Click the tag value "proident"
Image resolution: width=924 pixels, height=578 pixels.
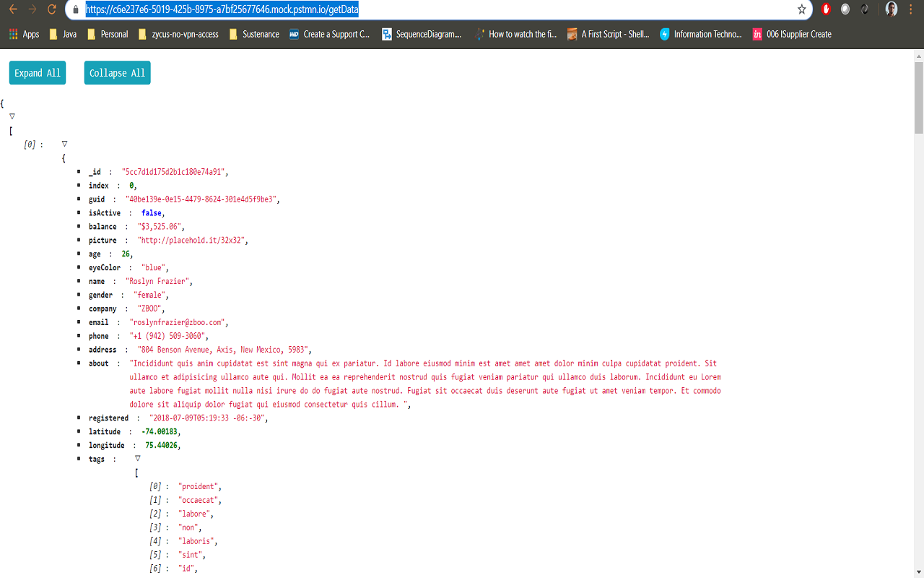click(x=199, y=487)
